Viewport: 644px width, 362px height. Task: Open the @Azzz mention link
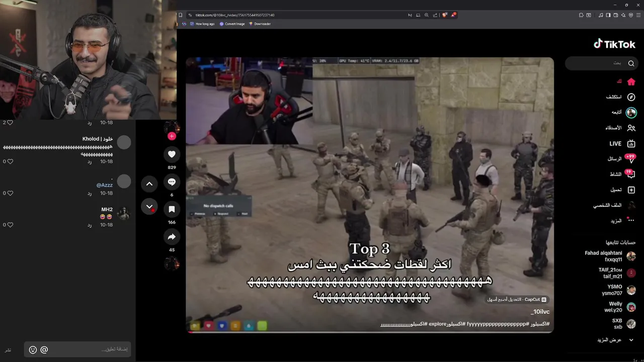(104, 185)
